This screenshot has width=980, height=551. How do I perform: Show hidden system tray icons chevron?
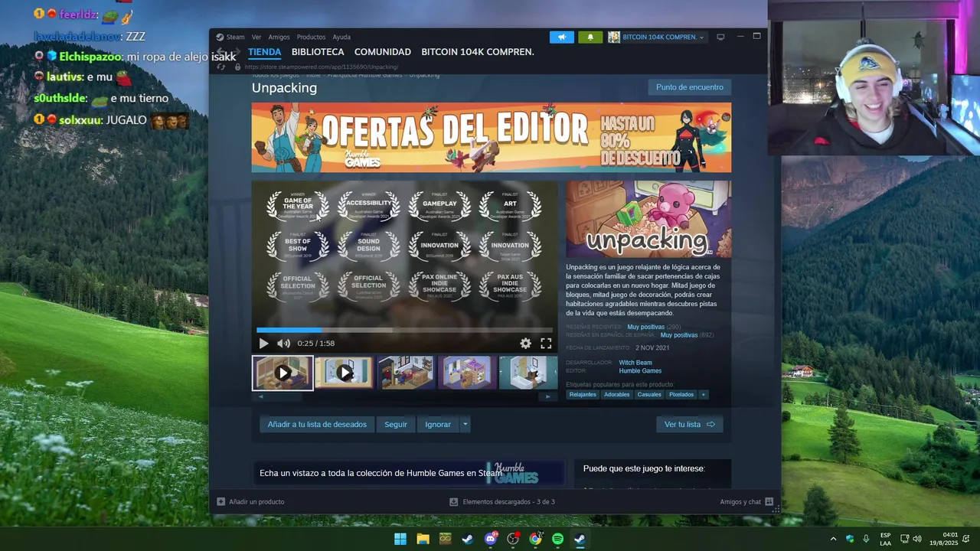833,539
